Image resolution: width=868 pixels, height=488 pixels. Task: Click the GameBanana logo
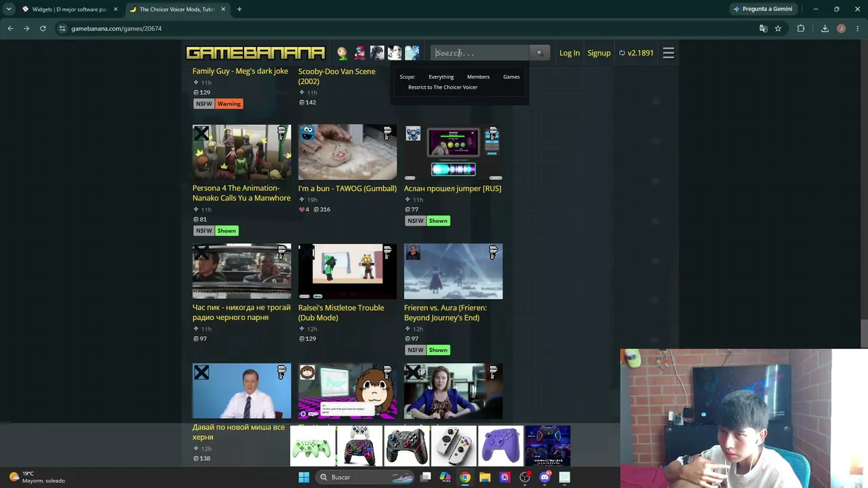[x=256, y=53]
